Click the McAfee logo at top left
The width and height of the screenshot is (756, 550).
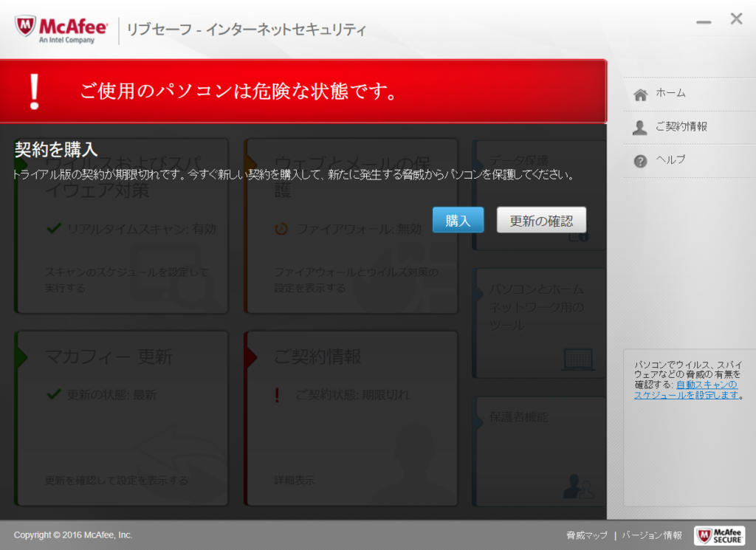61,30
